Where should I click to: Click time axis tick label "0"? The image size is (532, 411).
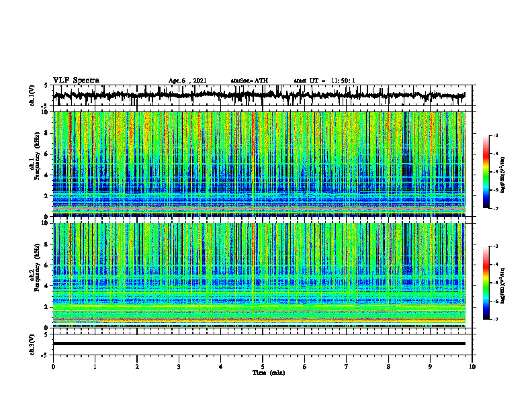53,367
